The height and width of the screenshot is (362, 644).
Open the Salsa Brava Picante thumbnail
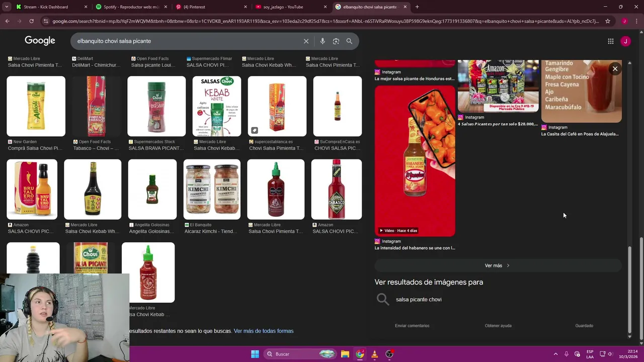156,106
